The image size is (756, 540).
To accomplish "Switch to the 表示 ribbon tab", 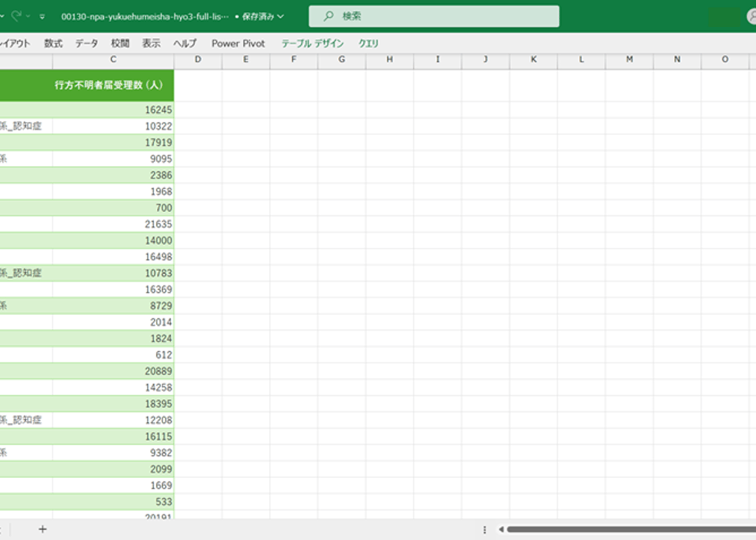I will coord(151,43).
